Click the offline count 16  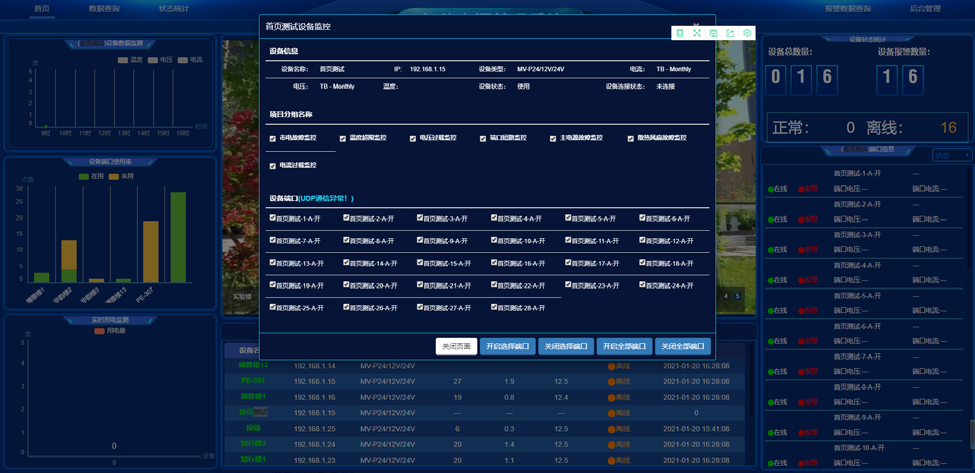[948, 128]
